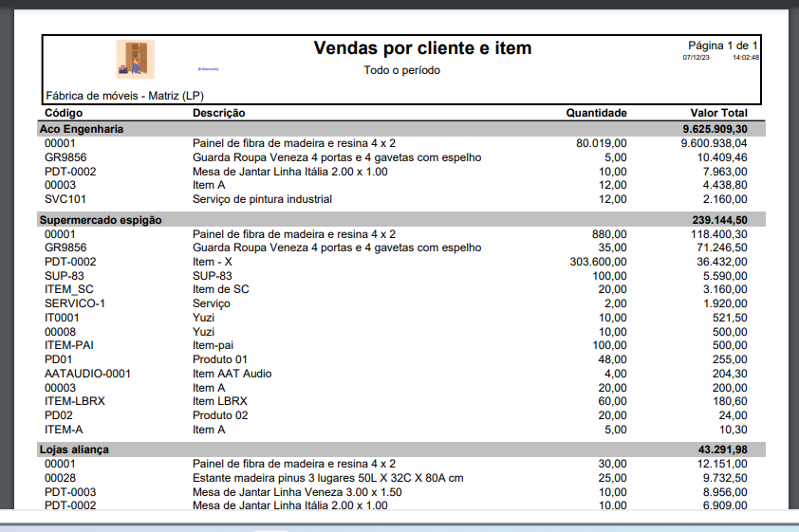Select code ITEM-PAI
The image size is (799, 532).
click(68, 346)
